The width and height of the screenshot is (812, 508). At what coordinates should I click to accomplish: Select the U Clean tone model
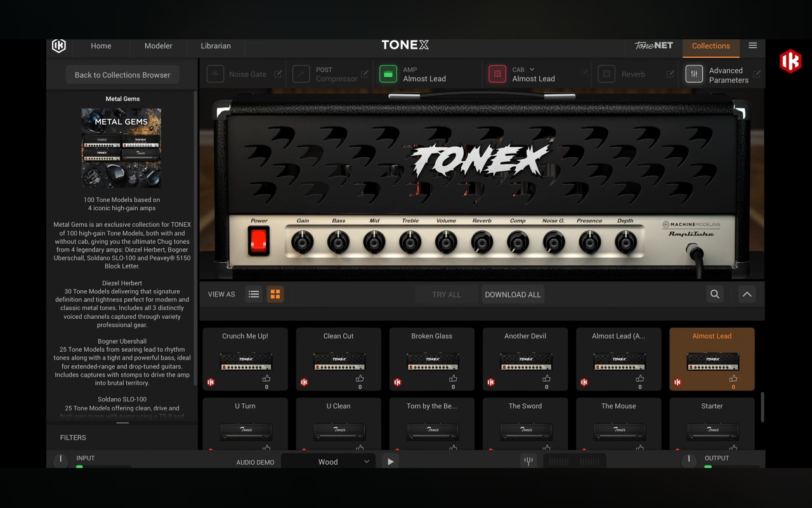tap(339, 424)
